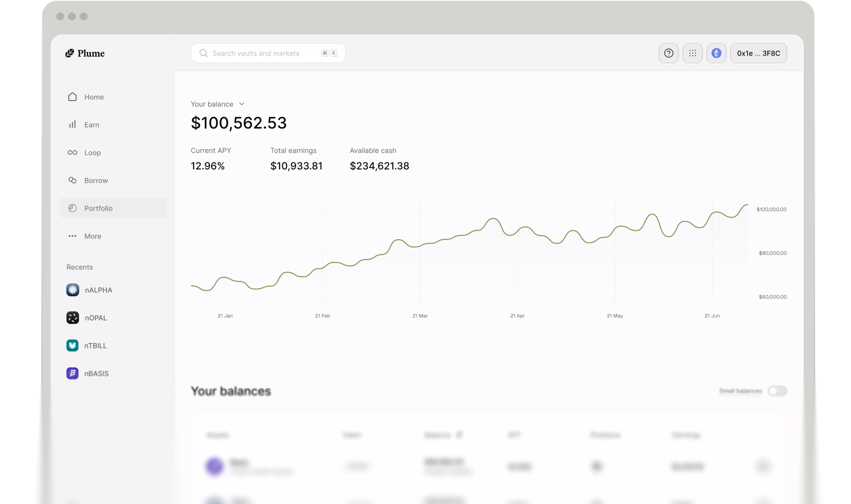Click the 21 Mar chart axis label

point(420,316)
